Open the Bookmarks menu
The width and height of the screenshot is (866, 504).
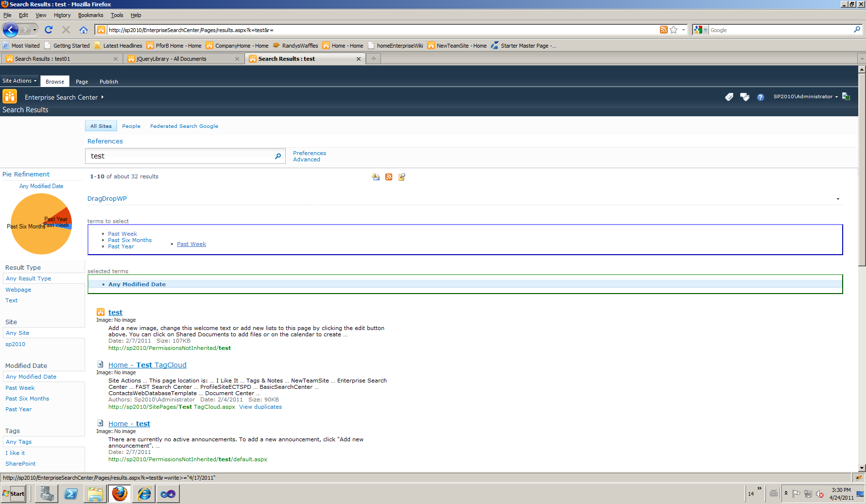coord(90,15)
